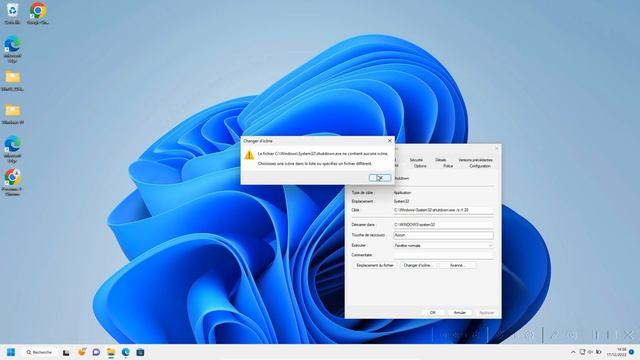
Task: Open the Détails tab in properties window
Action: (x=440, y=160)
